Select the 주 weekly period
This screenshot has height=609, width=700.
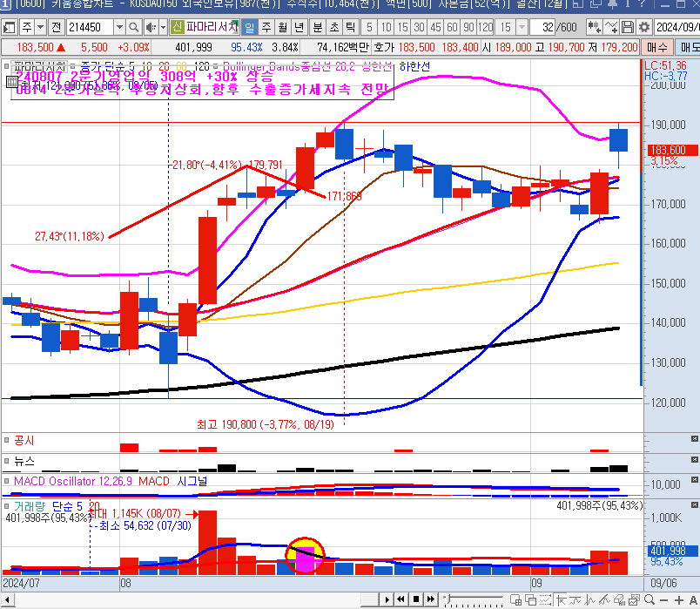tap(266, 27)
